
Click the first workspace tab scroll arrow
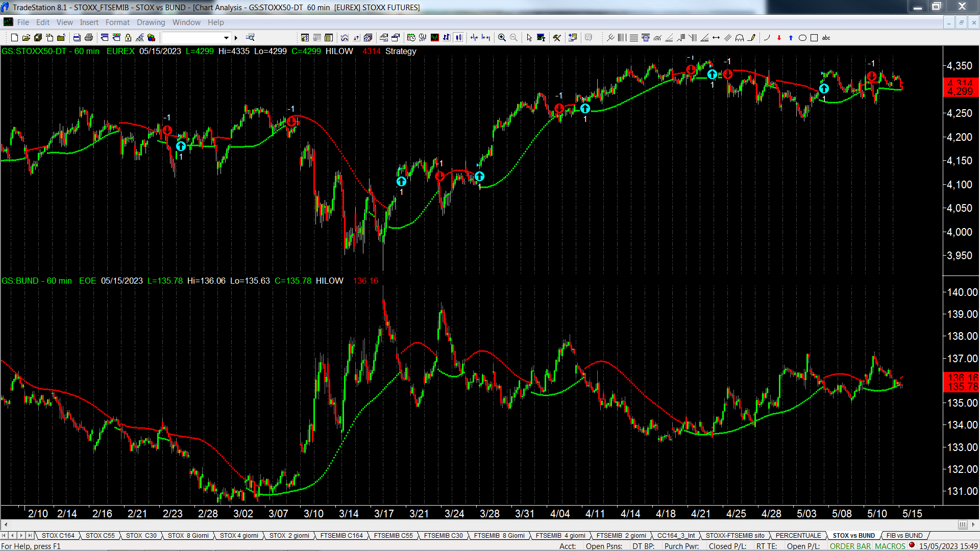click(x=4, y=536)
